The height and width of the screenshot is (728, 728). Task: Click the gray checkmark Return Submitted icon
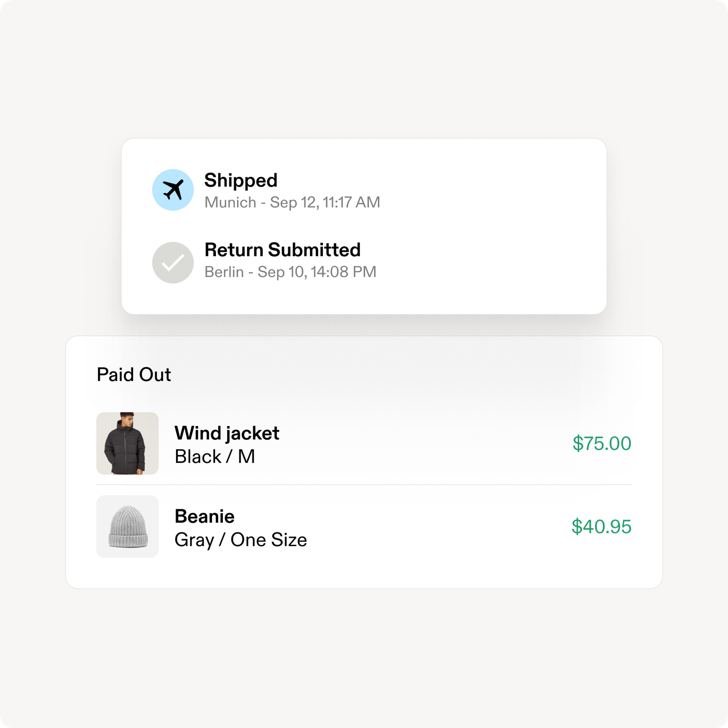[173, 263]
